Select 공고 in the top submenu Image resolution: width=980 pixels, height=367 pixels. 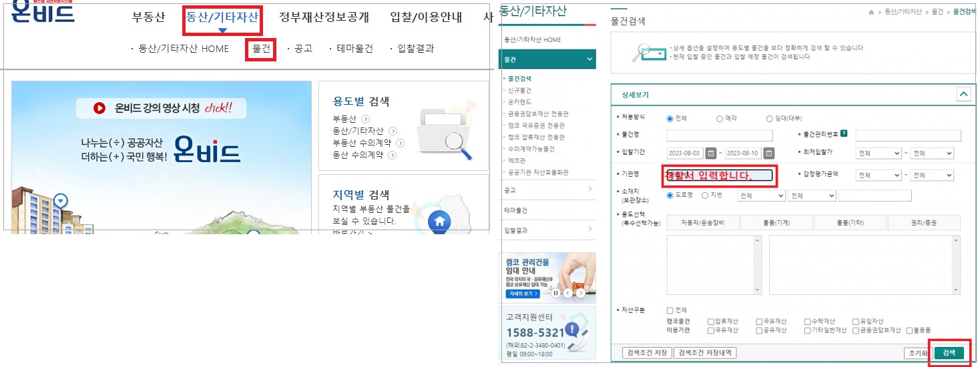click(303, 49)
